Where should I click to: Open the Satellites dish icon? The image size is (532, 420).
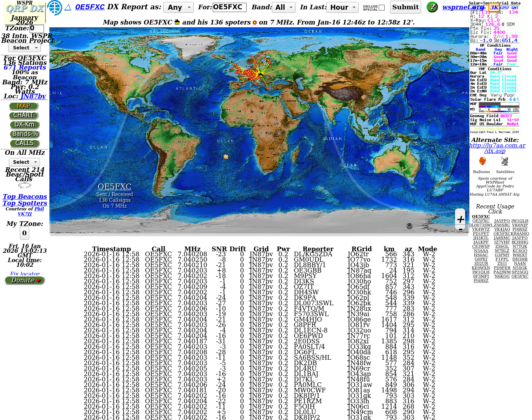pos(504,161)
